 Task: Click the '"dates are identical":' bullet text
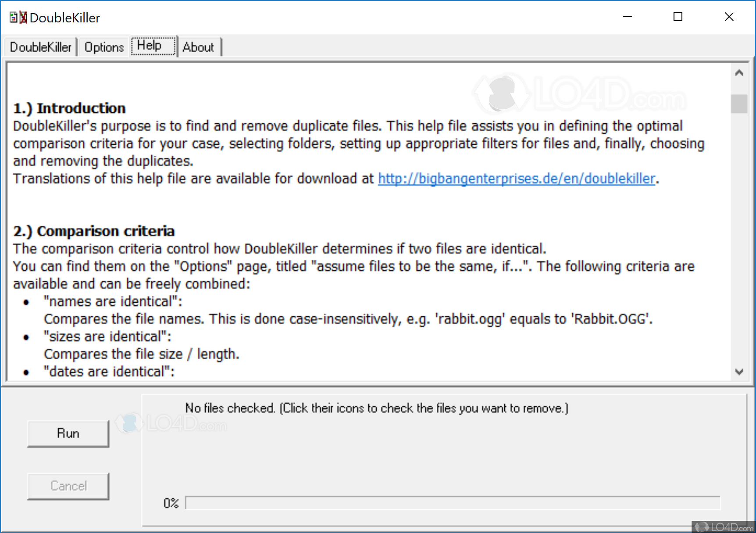tap(109, 372)
